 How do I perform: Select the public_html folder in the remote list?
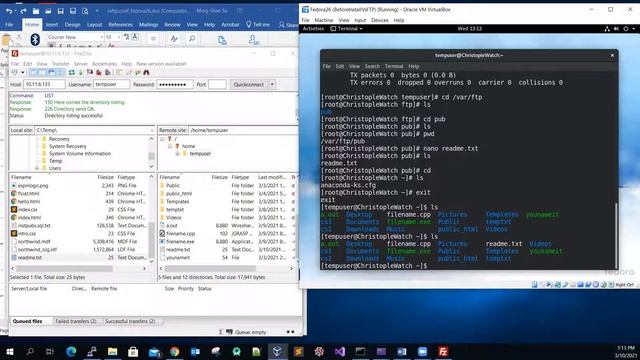coord(227,193)
